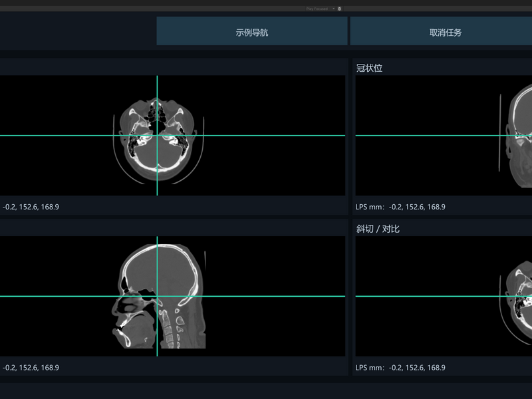Select the 斜切 / 对比 panel title
Screen dimensions: 532x399
point(378,229)
